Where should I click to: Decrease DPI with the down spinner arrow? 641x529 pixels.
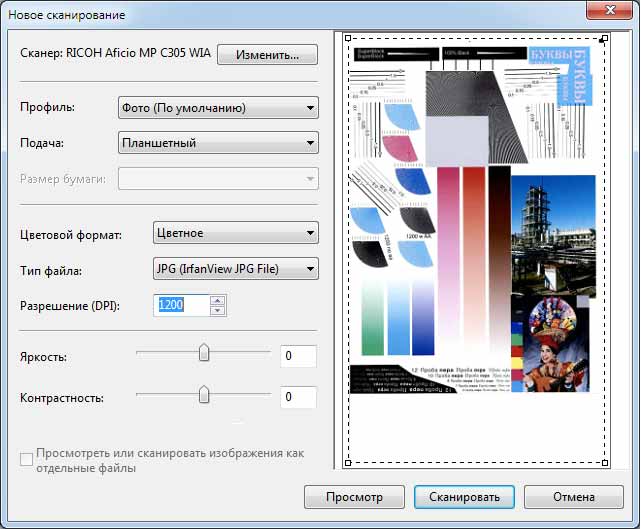click(217, 311)
